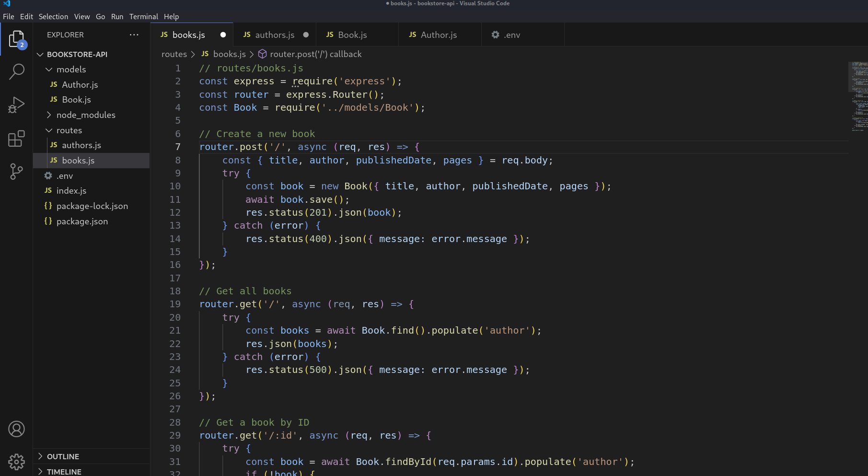
Task: Collapse the models folder
Action: pos(49,70)
